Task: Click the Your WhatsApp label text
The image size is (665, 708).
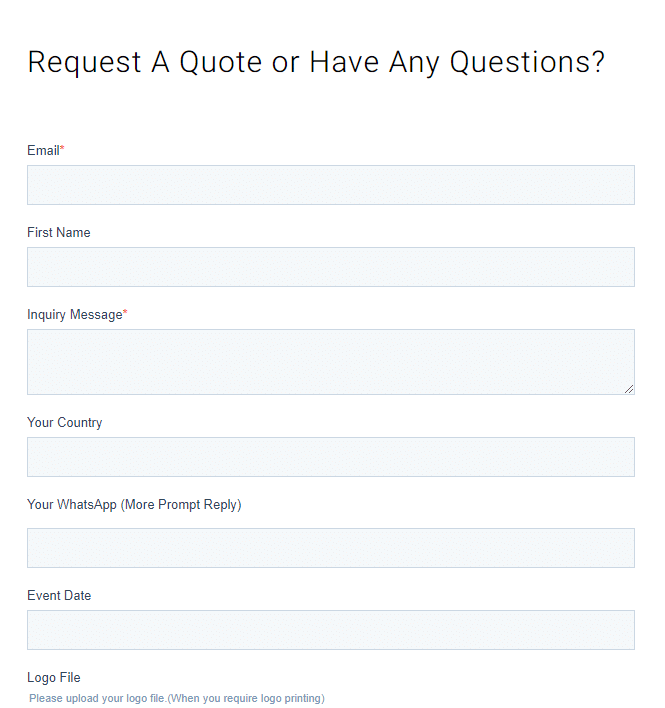Action: (x=72, y=504)
